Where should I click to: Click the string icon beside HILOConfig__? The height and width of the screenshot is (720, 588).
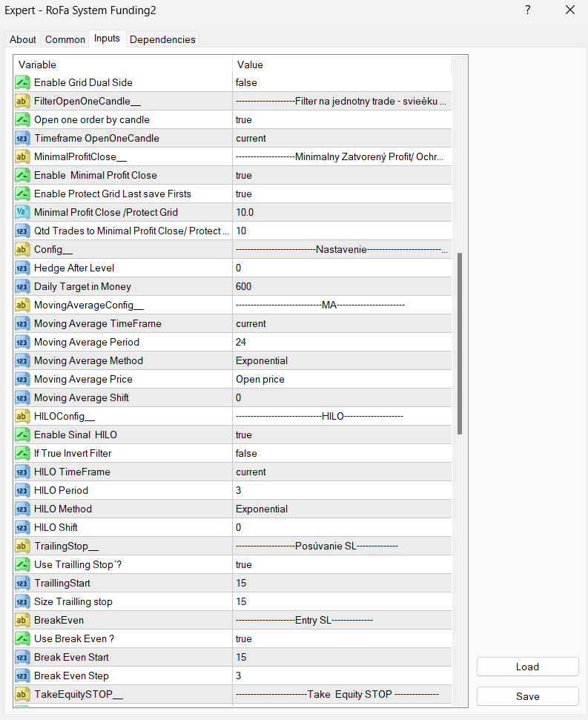point(22,416)
